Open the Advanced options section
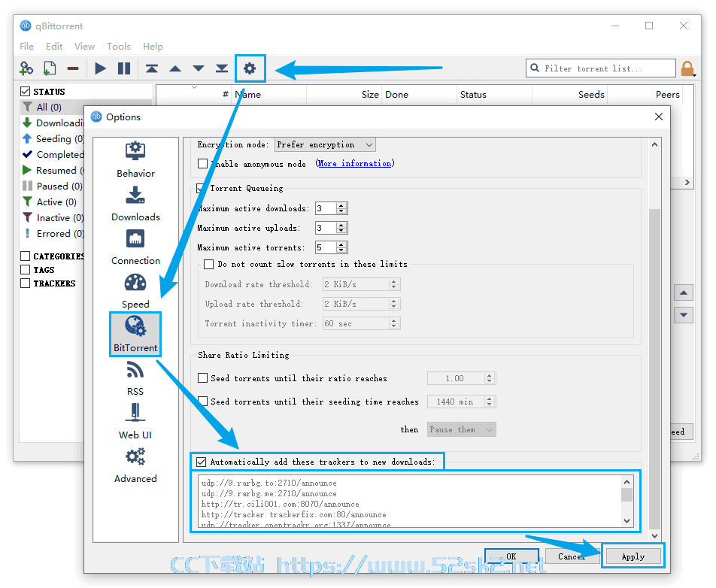The width and height of the screenshot is (716, 588). click(x=135, y=465)
